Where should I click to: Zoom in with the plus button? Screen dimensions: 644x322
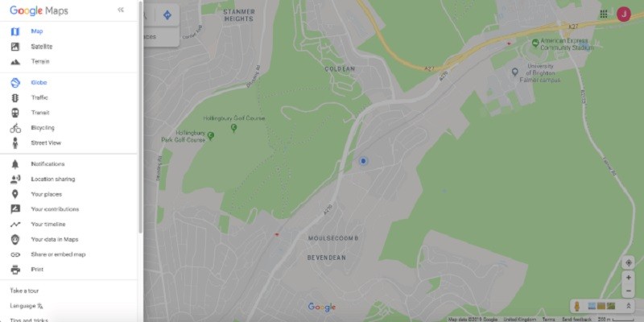[628, 278]
